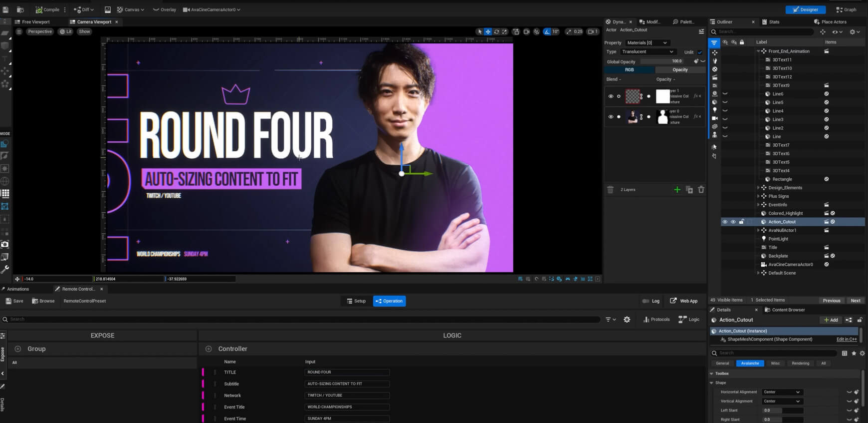Open Horizontal Alignment Center dropdown
This screenshot has width=868, height=423.
[x=782, y=392]
